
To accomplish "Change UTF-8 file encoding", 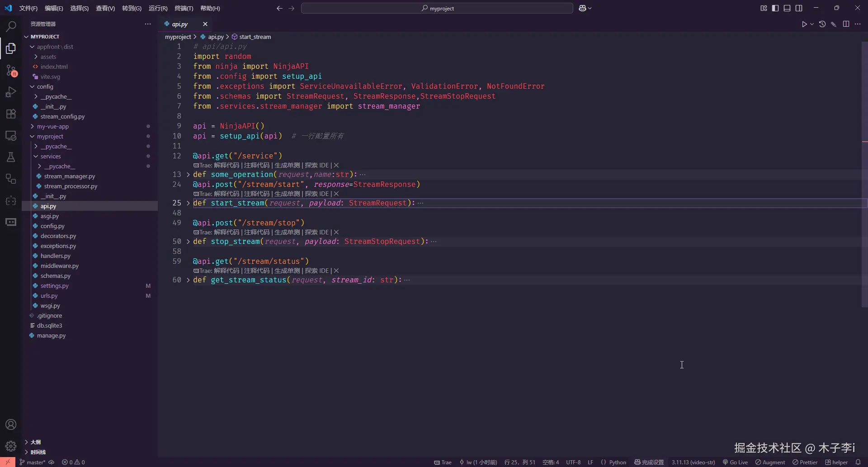I will click(x=573, y=462).
